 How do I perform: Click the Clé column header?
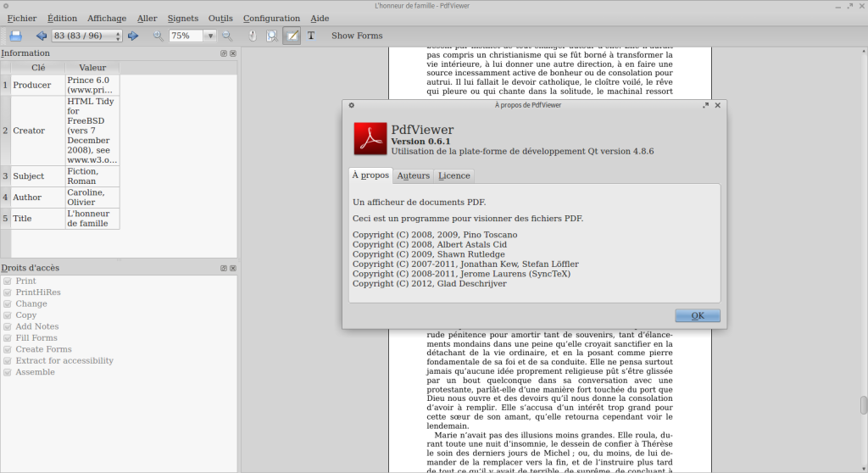(x=38, y=68)
